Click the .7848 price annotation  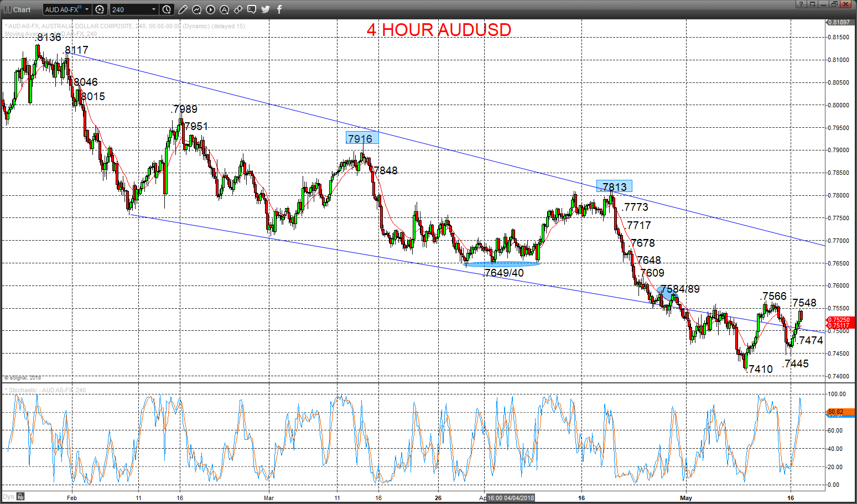[x=385, y=170]
